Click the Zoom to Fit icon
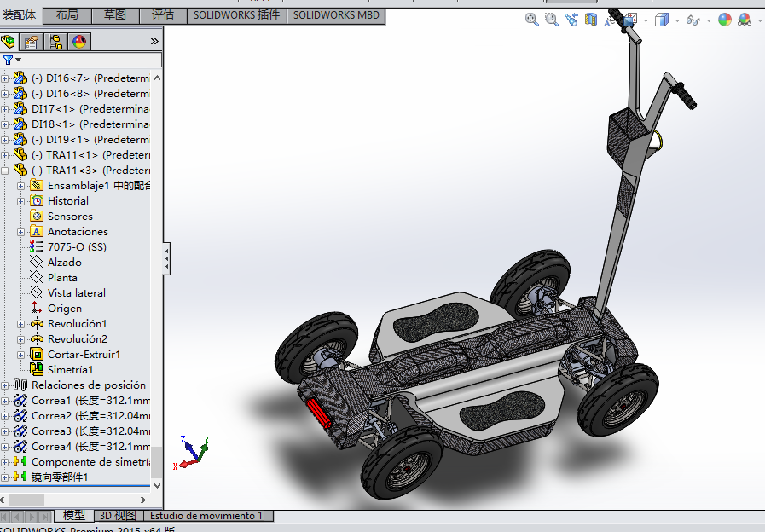765x532 pixels. click(531, 20)
